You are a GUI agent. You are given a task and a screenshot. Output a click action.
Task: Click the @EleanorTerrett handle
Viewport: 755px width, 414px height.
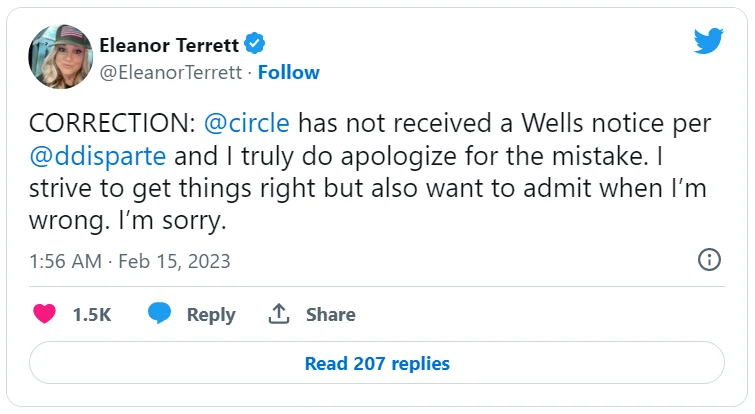171,72
